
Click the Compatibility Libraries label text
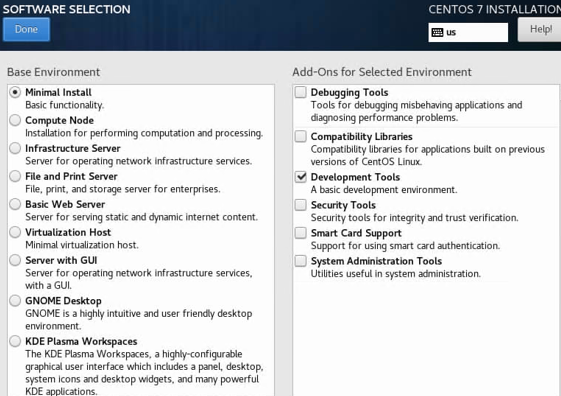coord(361,137)
